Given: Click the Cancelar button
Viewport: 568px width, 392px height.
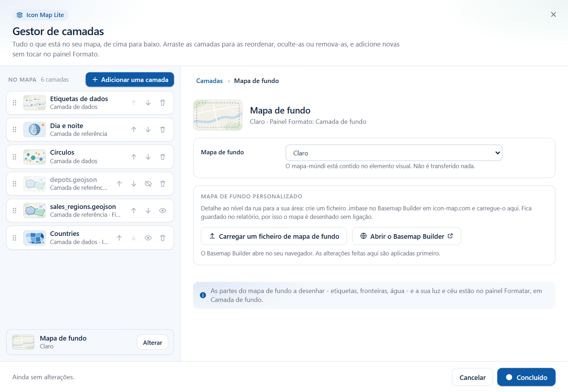Looking at the screenshot, I should click(472, 377).
